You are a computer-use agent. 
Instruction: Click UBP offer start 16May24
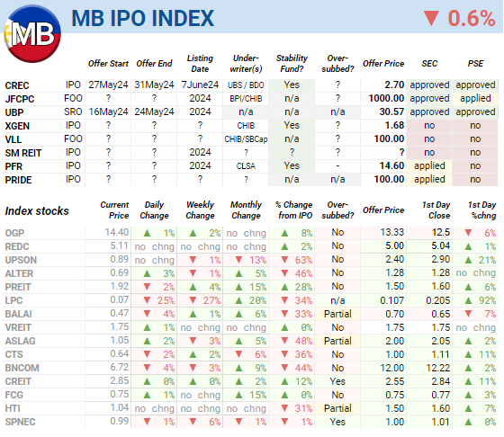[x=108, y=111]
